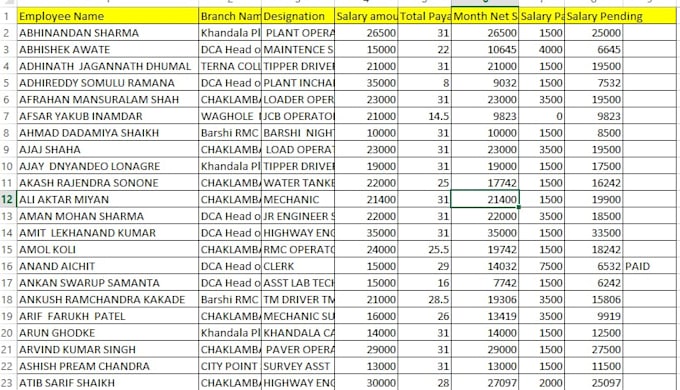This screenshot has width=680, height=390.
Task: Select the Salary Pending header cell
Action: pyautogui.click(x=594, y=16)
